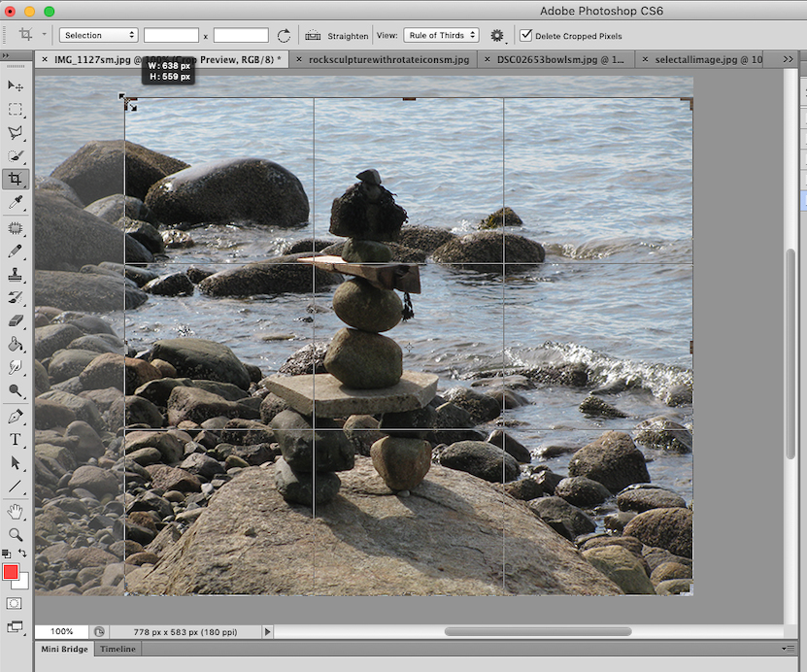
Task: Select the Line tool
Action: click(x=15, y=487)
